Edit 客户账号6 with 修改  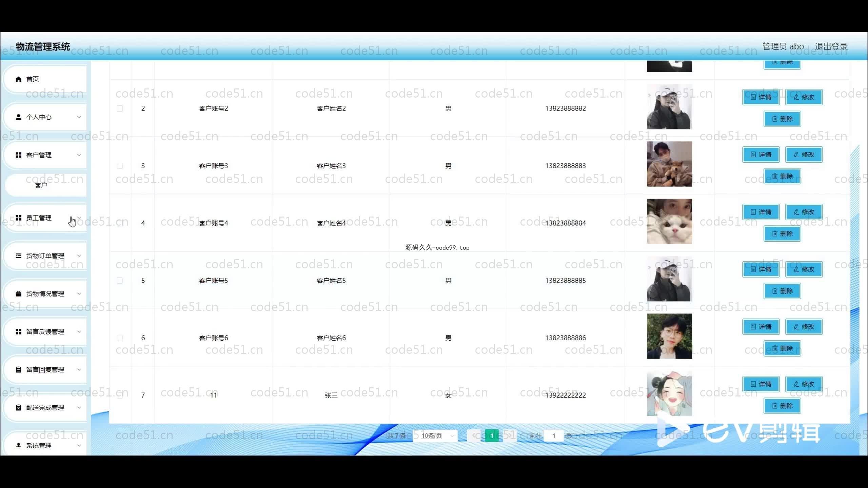coord(804,327)
